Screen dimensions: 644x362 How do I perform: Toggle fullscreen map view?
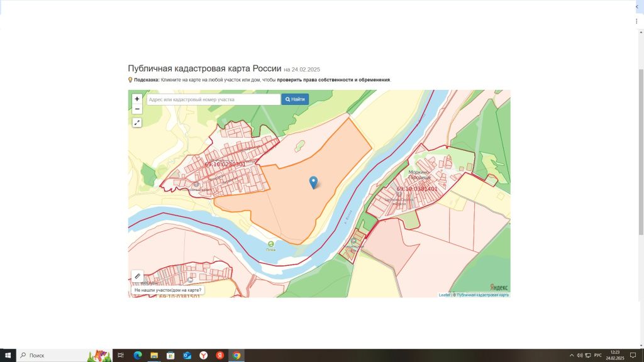137,123
